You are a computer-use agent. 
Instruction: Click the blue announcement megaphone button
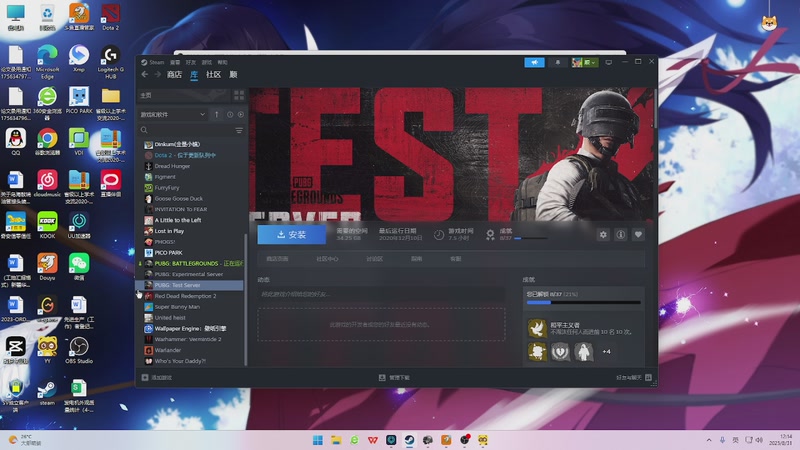(534, 62)
